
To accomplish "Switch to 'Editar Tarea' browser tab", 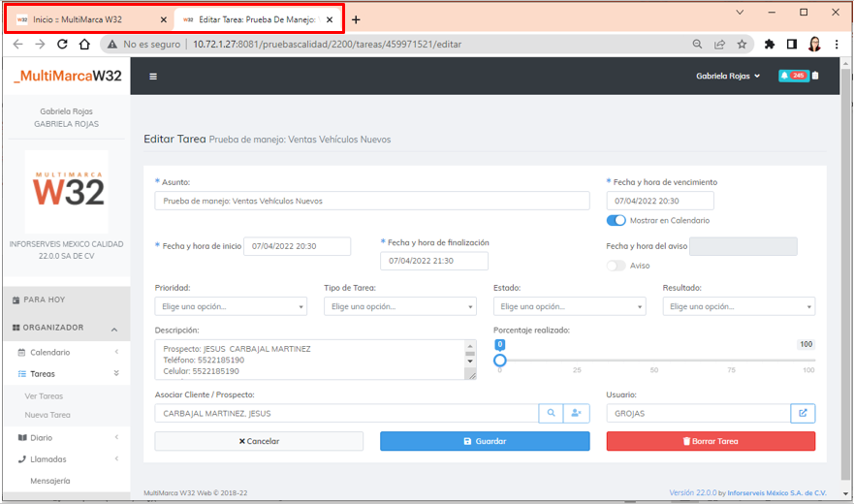I will (256, 19).
